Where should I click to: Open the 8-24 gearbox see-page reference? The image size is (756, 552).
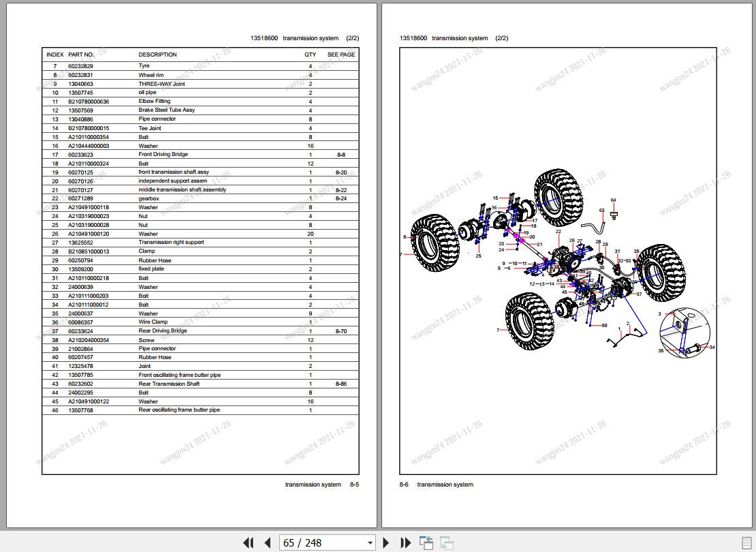341,198
